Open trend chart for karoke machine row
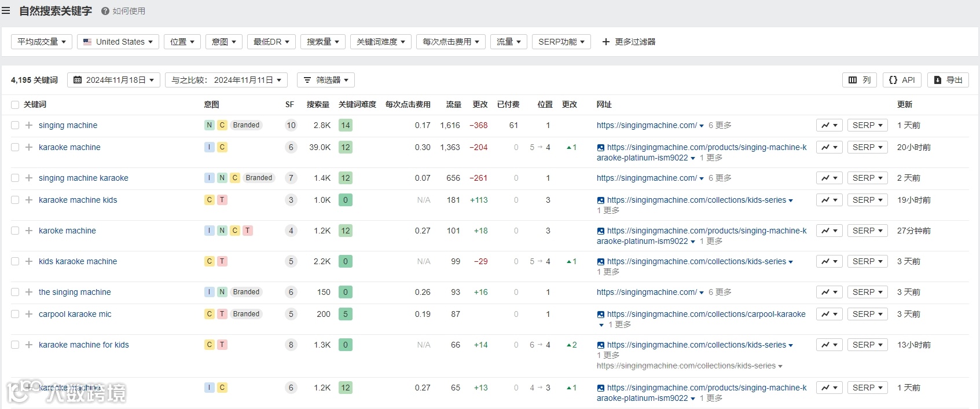980x409 pixels. tap(829, 231)
